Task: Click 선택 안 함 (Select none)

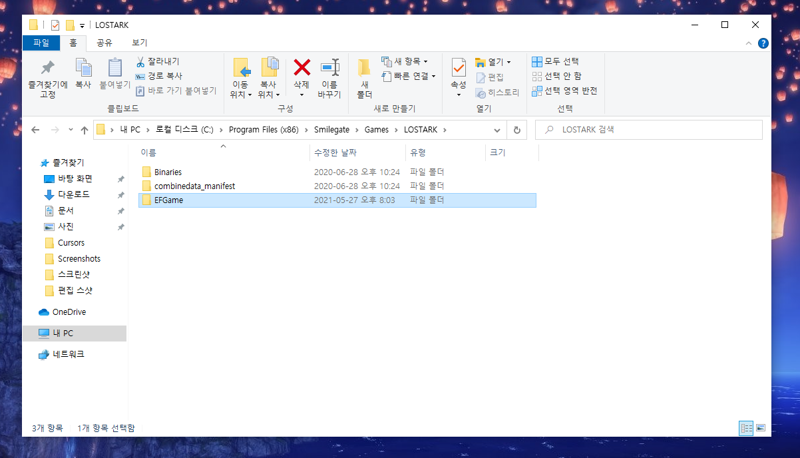Action: tap(557, 76)
